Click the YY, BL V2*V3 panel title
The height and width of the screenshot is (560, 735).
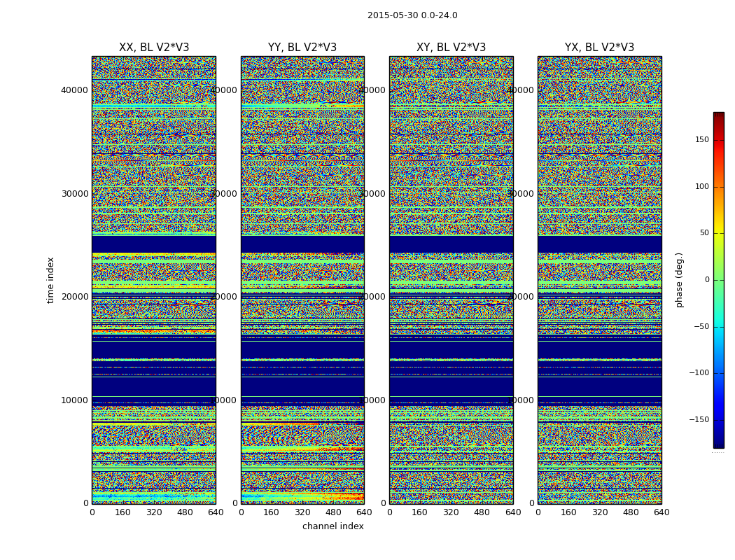click(302, 48)
